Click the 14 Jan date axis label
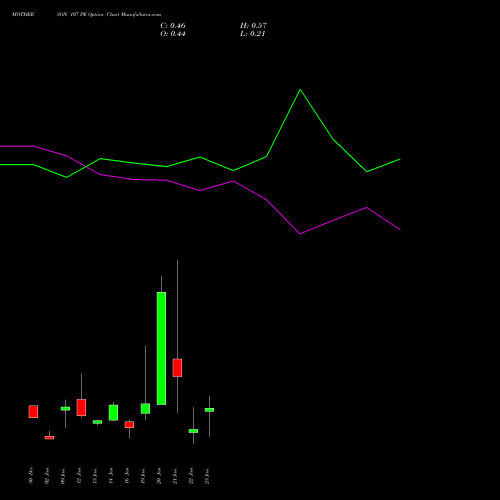This screenshot has width=500, height=500. [111, 476]
